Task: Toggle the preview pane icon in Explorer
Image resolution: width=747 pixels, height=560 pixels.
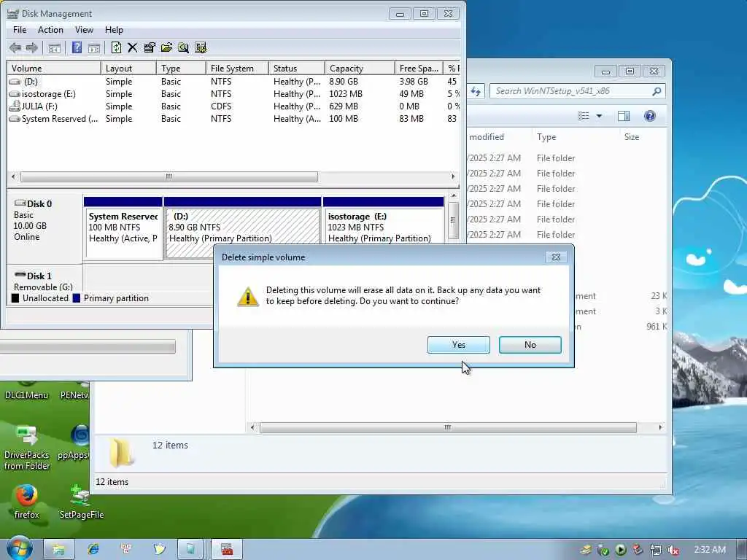Action: point(623,116)
